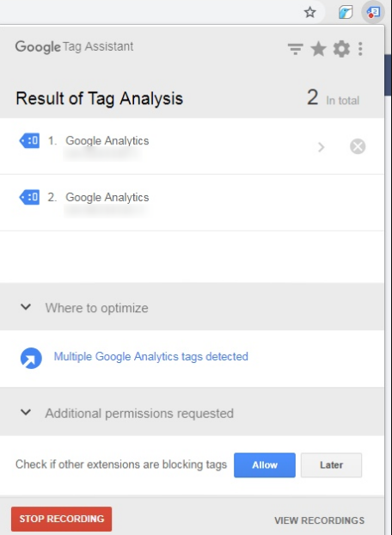Open the filter icon in Tag Assistant header
Screen dimensions: 392x535
coord(295,49)
